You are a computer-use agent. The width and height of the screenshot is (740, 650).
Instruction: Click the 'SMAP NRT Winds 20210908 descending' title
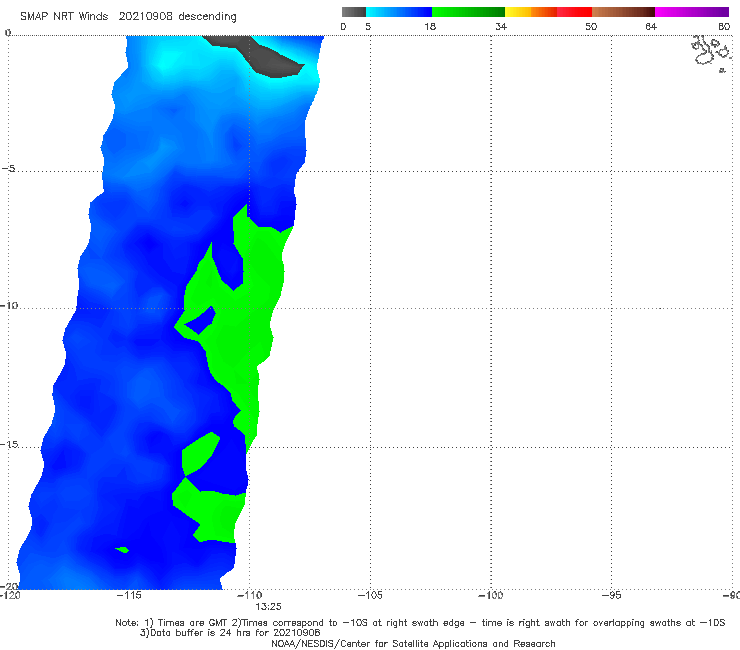128,17
